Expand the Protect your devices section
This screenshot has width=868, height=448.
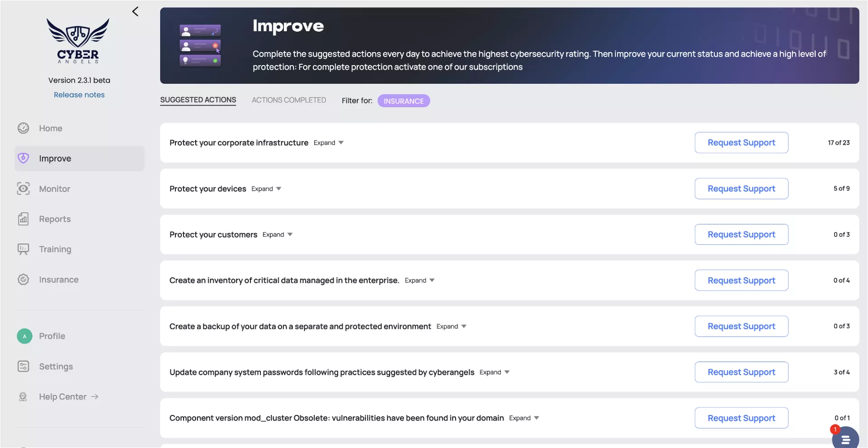coord(266,189)
